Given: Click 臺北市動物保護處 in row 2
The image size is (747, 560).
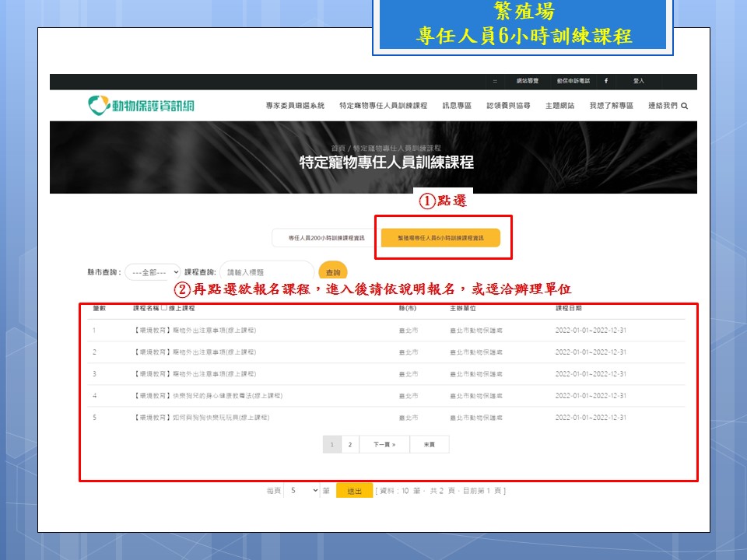Looking at the screenshot, I should point(476,352).
